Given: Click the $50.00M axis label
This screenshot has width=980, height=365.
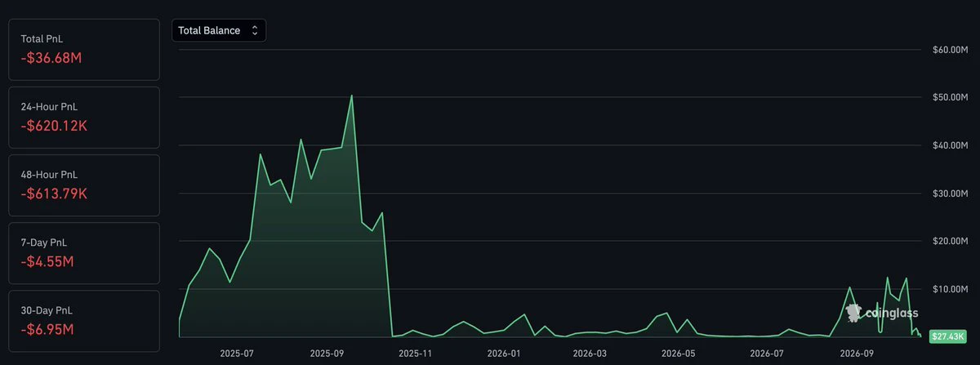Looking at the screenshot, I should coord(951,98).
